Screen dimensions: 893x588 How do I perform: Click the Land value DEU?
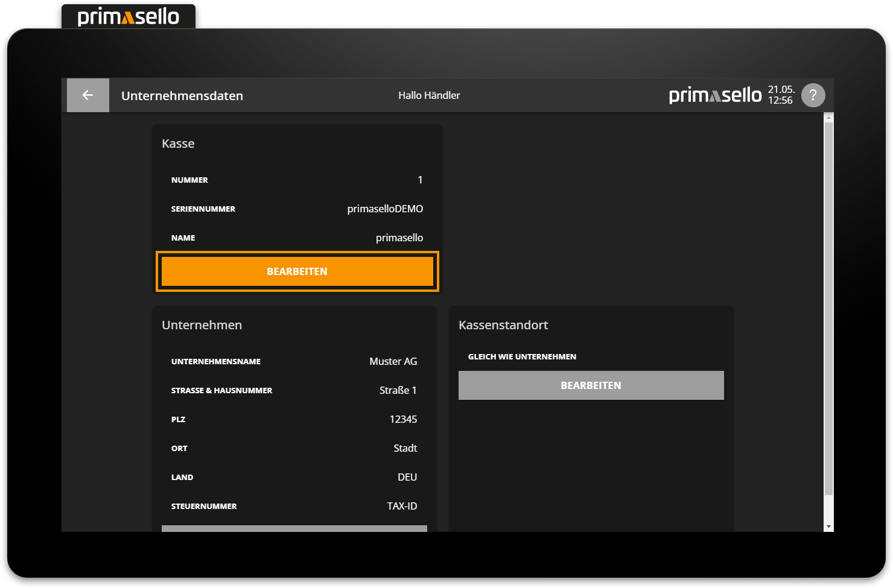(407, 477)
